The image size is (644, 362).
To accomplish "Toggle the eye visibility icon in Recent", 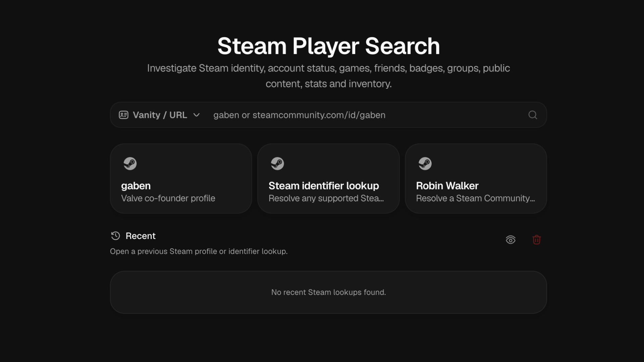I will [x=511, y=240].
